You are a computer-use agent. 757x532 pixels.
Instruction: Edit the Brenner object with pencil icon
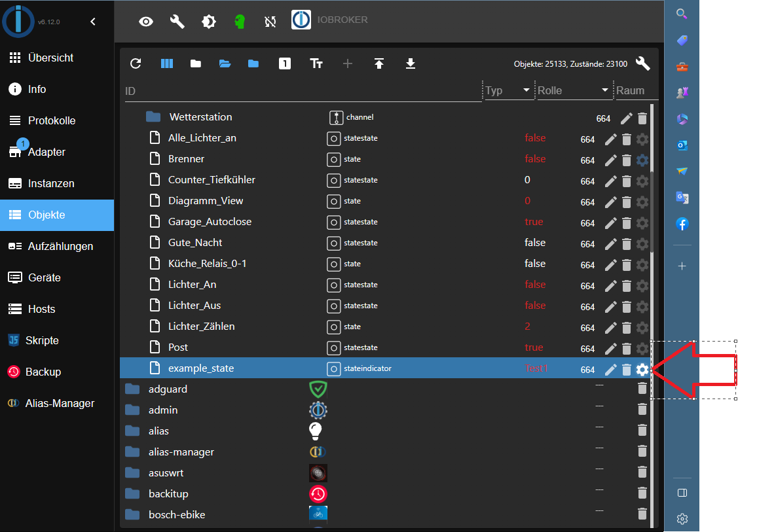611,160
